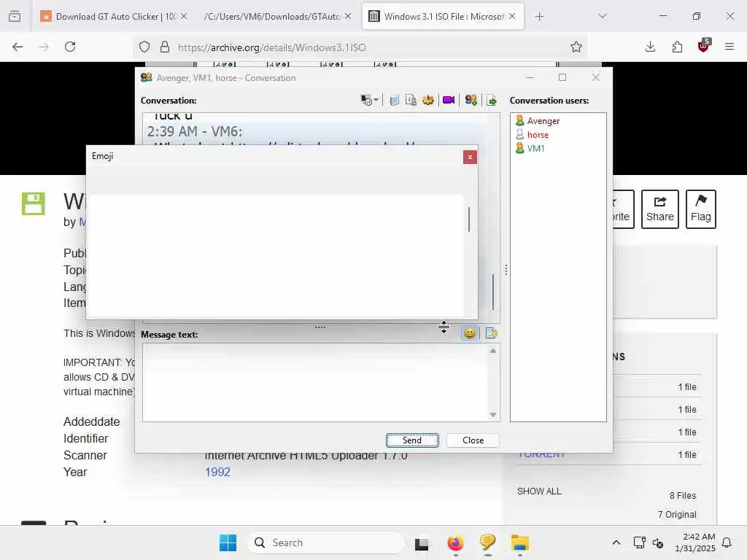Click the message template icon beside smiley
This screenshot has height=560, width=747.
pyautogui.click(x=491, y=332)
